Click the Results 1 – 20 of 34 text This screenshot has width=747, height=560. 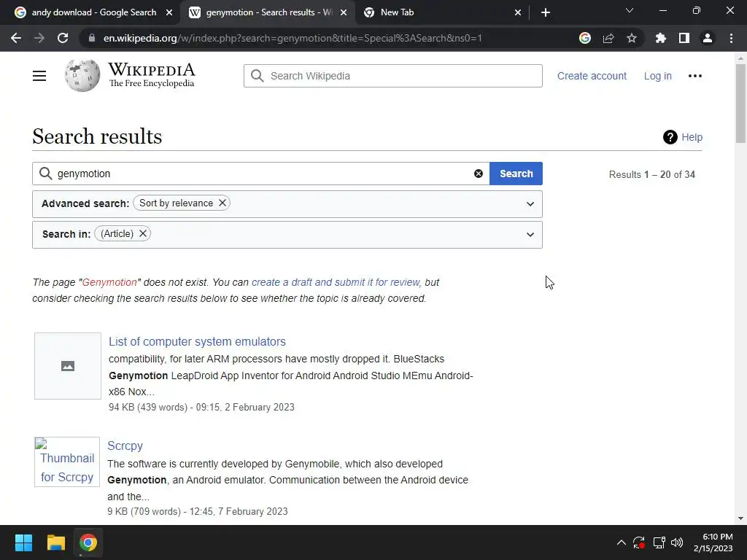(651, 175)
